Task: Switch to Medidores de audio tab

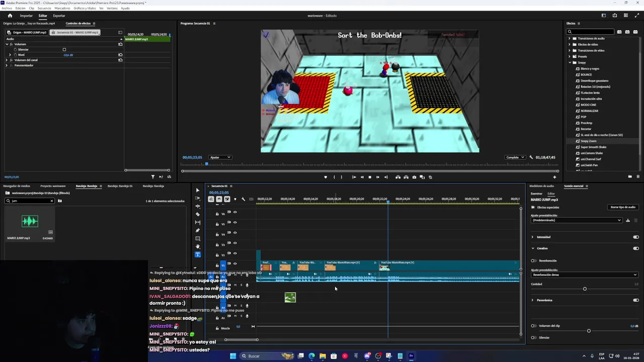Action: tap(542, 186)
